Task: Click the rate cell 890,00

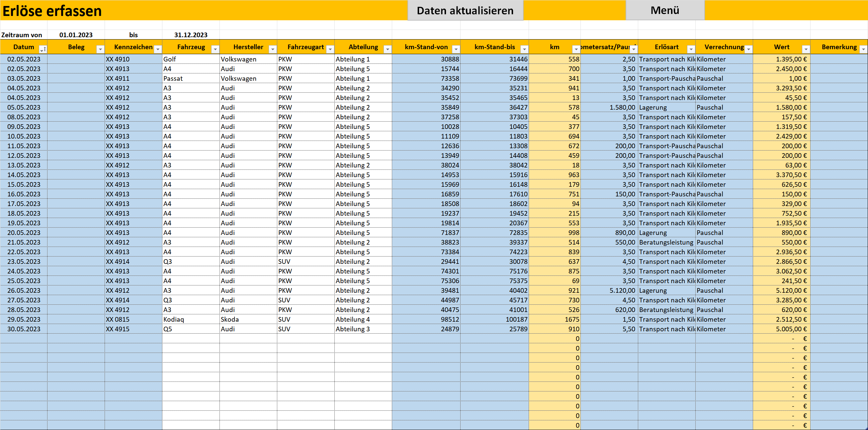Action: [609, 232]
